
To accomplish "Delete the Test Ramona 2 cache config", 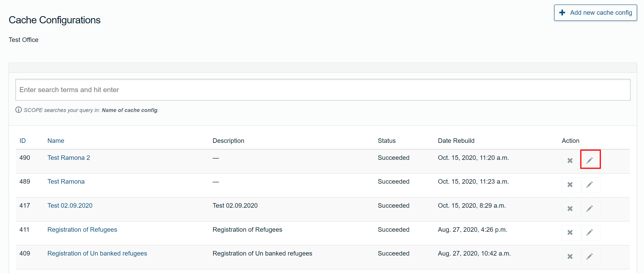I will coord(570,160).
